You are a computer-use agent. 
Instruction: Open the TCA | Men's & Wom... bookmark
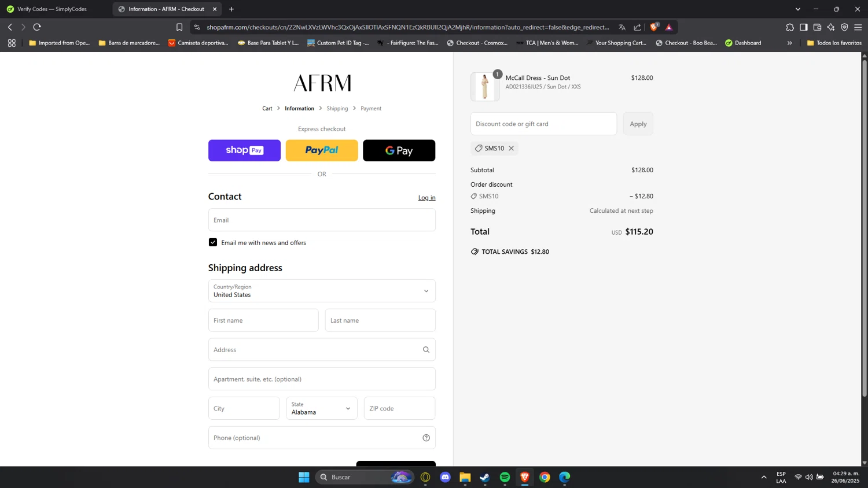click(547, 43)
